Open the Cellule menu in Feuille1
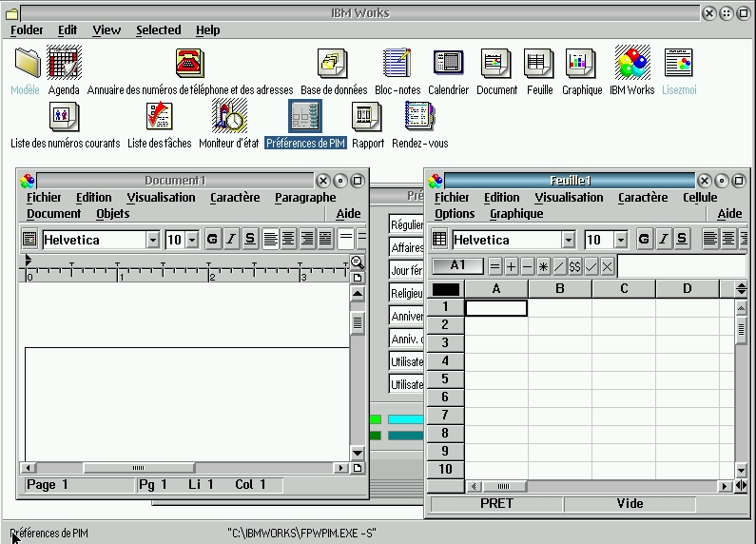Viewport: 756px width, 544px height. pos(700,198)
